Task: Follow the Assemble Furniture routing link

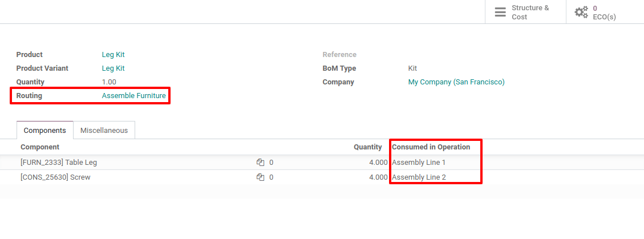Action: (133, 96)
